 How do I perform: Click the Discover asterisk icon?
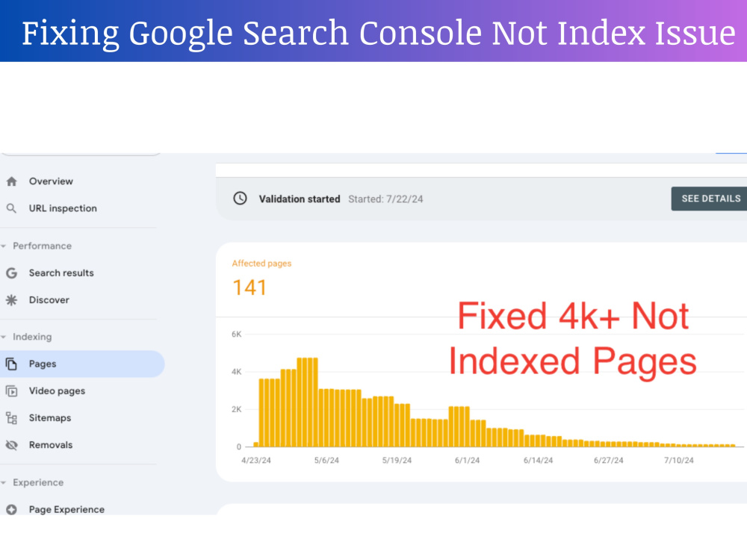(x=11, y=300)
